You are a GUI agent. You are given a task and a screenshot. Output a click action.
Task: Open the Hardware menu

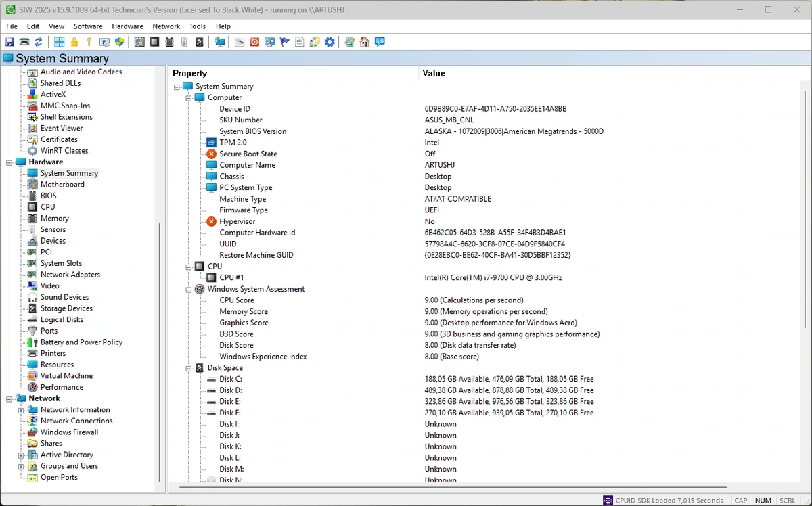click(127, 26)
